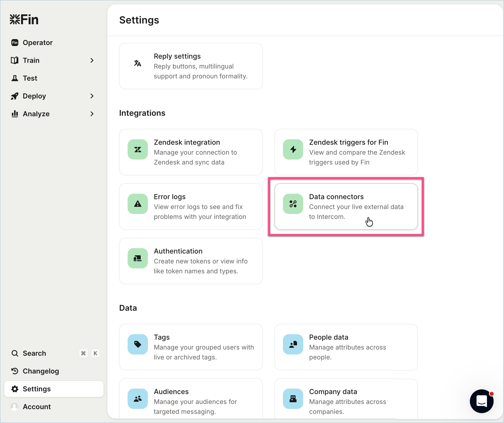Click the Company data building icon

coord(293,399)
